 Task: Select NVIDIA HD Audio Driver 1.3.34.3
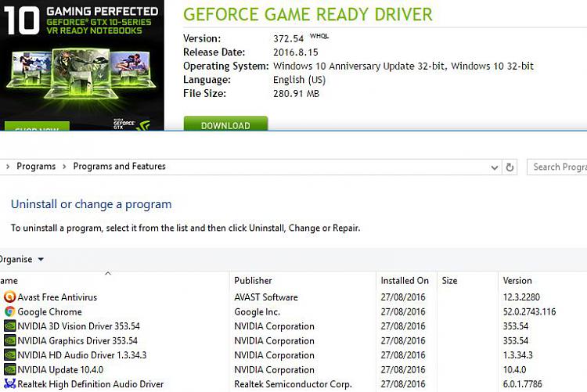click(293, 355)
